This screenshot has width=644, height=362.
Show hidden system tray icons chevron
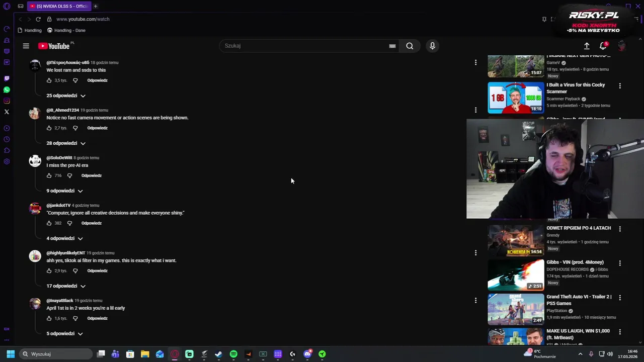[x=580, y=354]
